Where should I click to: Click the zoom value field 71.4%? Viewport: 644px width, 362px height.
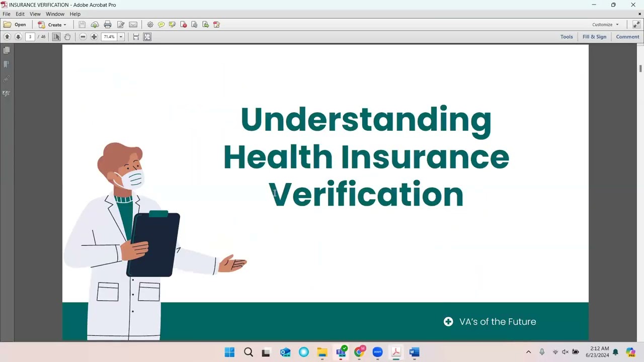point(109,37)
